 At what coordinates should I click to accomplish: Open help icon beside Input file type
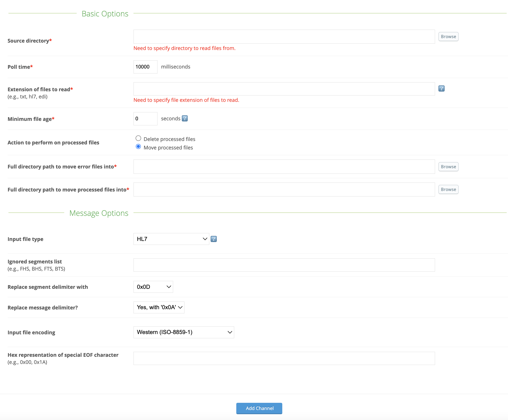coord(214,239)
